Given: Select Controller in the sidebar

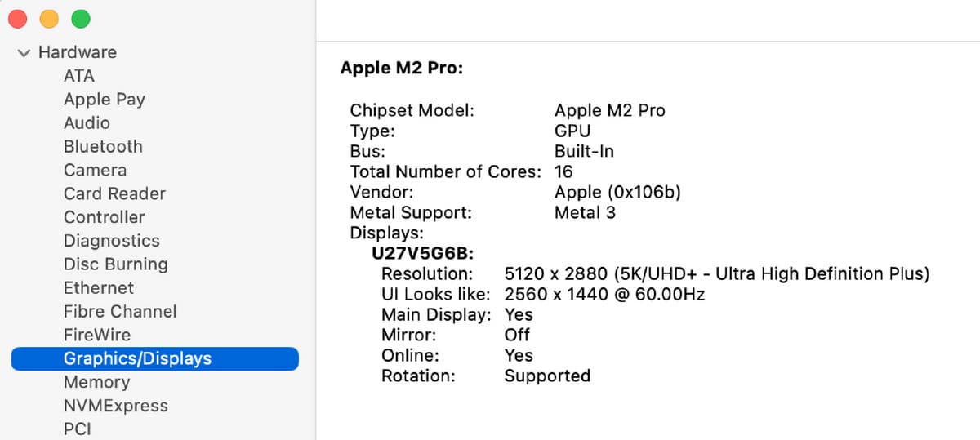Looking at the screenshot, I should [x=104, y=218].
